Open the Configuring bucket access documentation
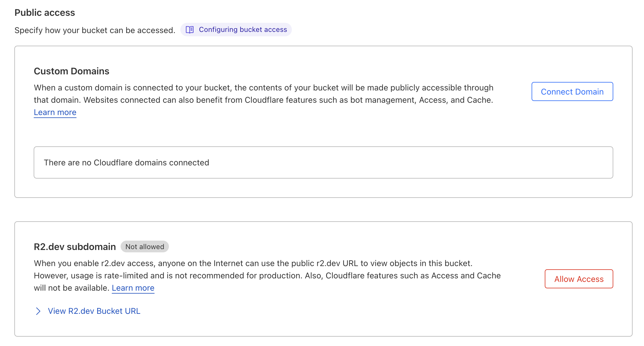Image resolution: width=644 pixels, height=346 pixels. point(243,29)
